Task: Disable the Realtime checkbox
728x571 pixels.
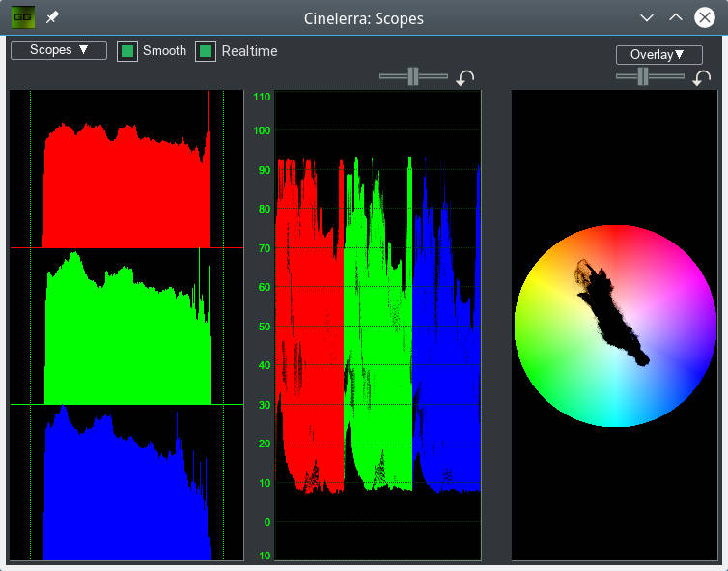Action: (206, 51)
